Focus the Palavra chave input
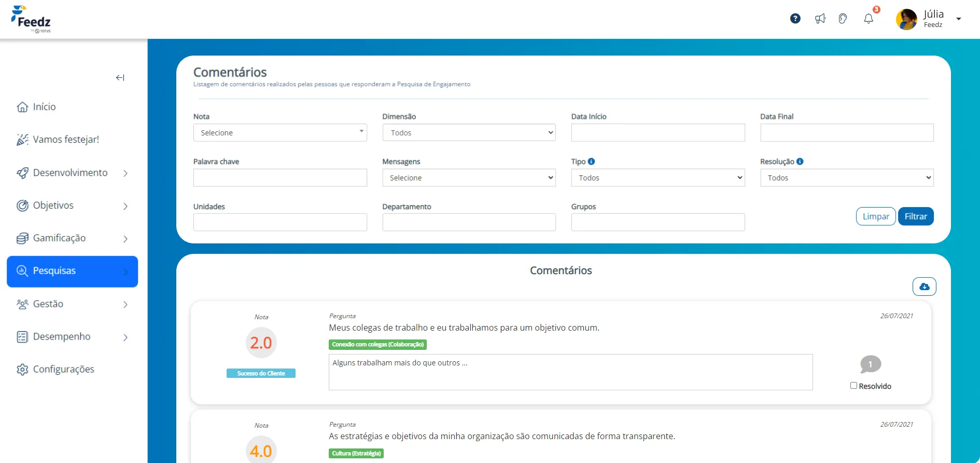 (x=280, y=178)
